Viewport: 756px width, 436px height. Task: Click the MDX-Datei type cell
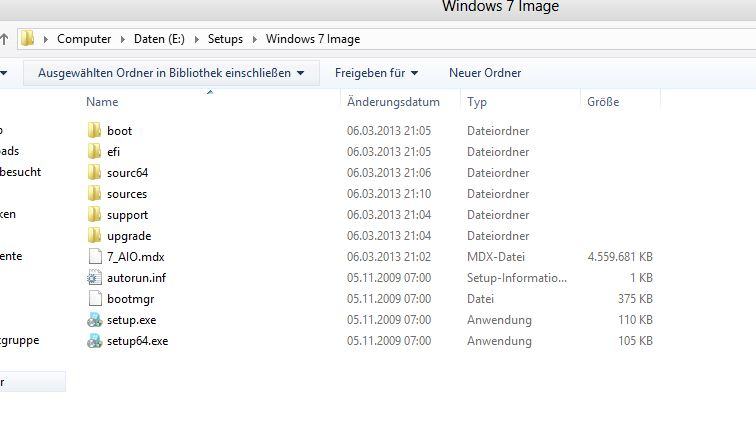coord(496,257)
